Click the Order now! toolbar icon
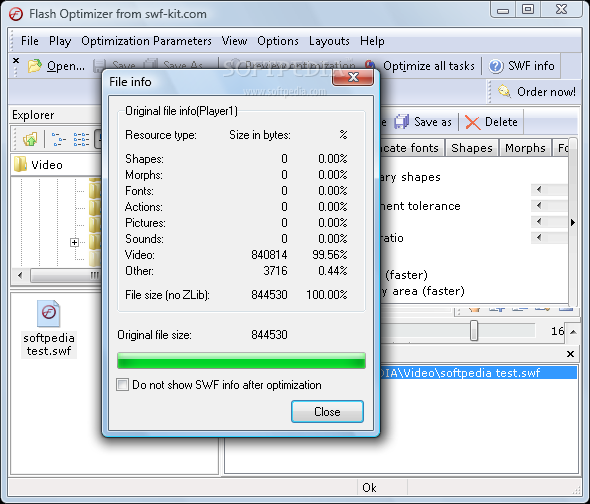 coord(504,91)
